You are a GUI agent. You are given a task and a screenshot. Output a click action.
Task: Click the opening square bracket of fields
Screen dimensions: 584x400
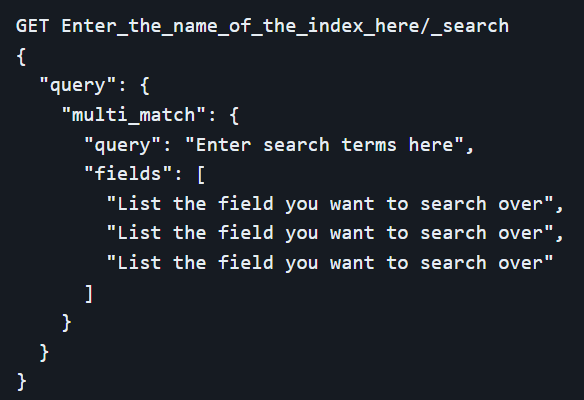201,175
